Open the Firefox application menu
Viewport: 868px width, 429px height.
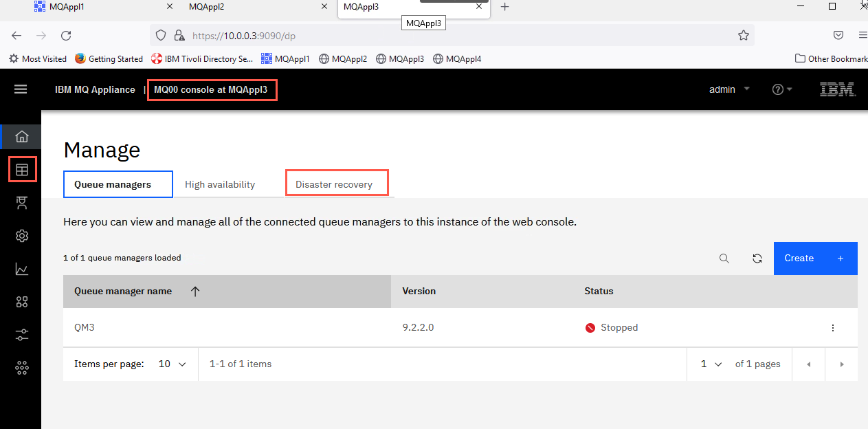[x=863, y=35]
